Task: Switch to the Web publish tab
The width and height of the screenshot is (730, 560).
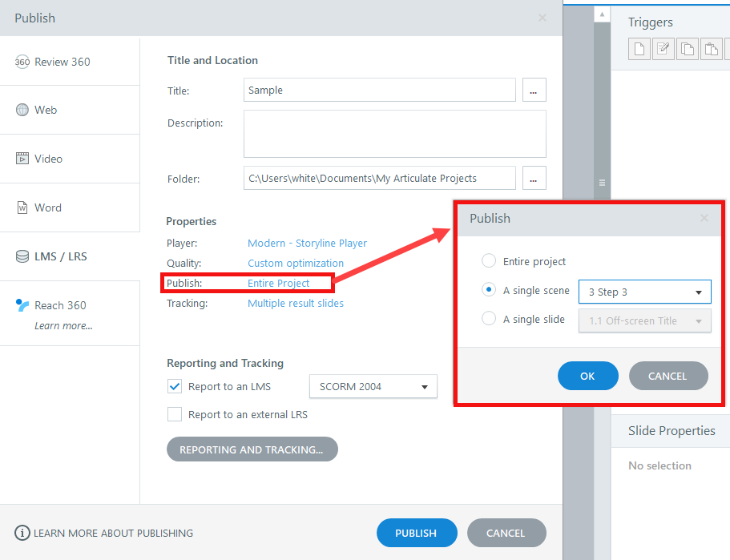Action: [x=70, y=111]
